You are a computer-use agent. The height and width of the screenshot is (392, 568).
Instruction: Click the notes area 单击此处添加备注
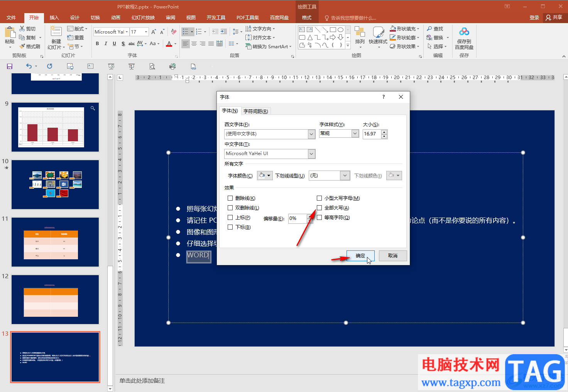(142, 381)
